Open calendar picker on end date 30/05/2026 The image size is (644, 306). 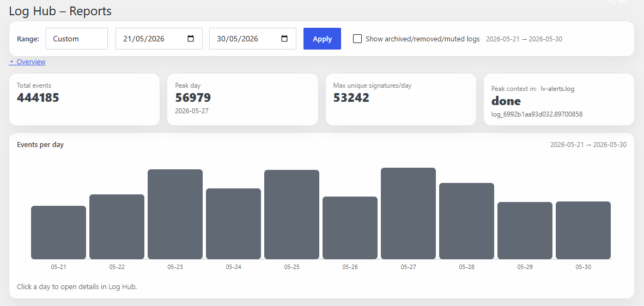click(x=284, y=39)
